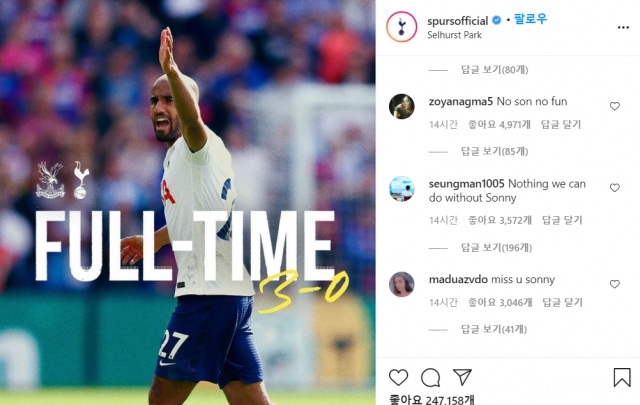Share post via paper plane icon
The height and width of the screenshot is (405, 640).
(462, 377)
